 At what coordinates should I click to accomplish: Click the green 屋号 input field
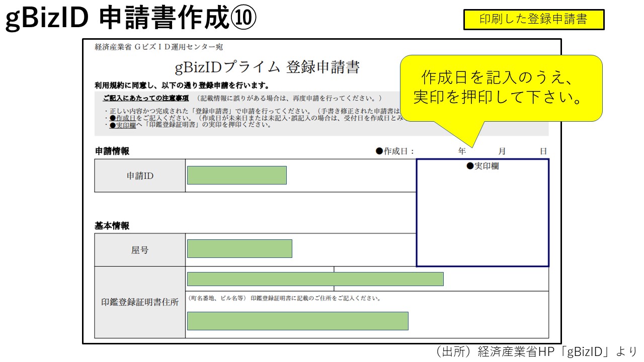(239, 248)
